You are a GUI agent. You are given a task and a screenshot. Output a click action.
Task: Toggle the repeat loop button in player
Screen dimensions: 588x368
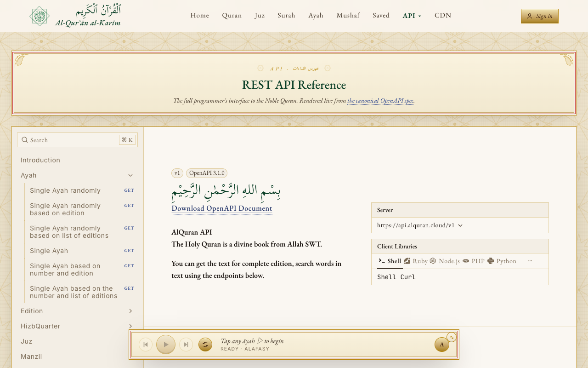pos(205,345)
